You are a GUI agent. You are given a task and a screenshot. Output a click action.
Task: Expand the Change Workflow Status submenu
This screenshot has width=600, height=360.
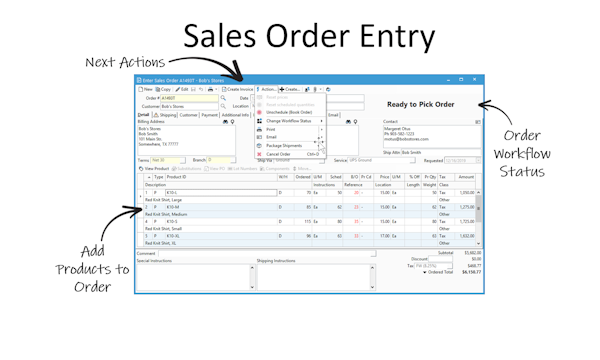point(321,121)
